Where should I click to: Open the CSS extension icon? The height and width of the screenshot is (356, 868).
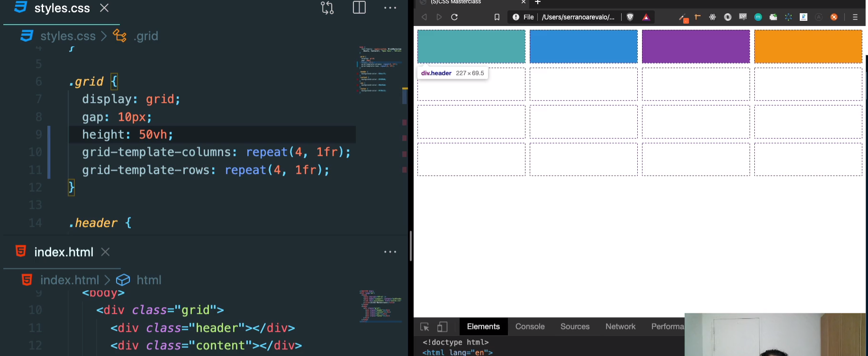coord(743,17)
